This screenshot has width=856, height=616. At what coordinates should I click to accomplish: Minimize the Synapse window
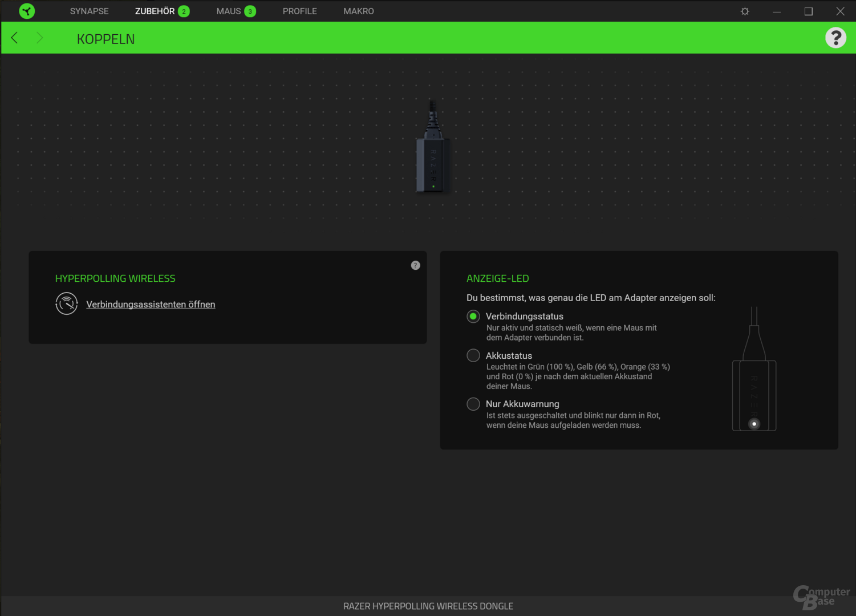(x=777, y=11)
